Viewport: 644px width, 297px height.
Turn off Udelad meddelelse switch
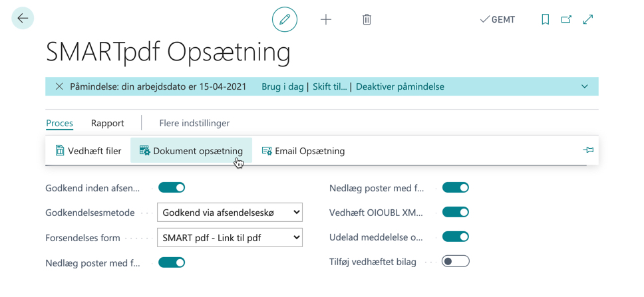[x=456, y=237]
